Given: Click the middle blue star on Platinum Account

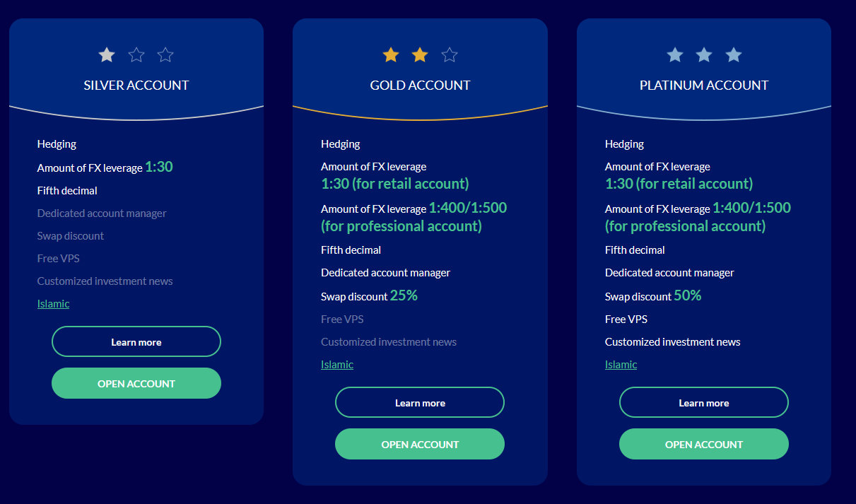Looking at the screenshot, I should [x=704, y=54].
